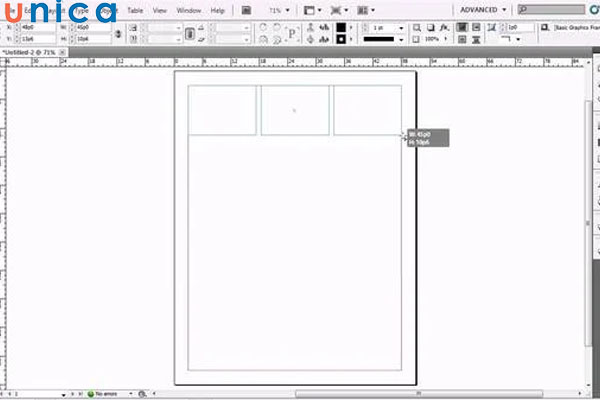Click the search field in application bar
Image resolution: width=600 pixels, height=400 pixels.
pos(551,10)
